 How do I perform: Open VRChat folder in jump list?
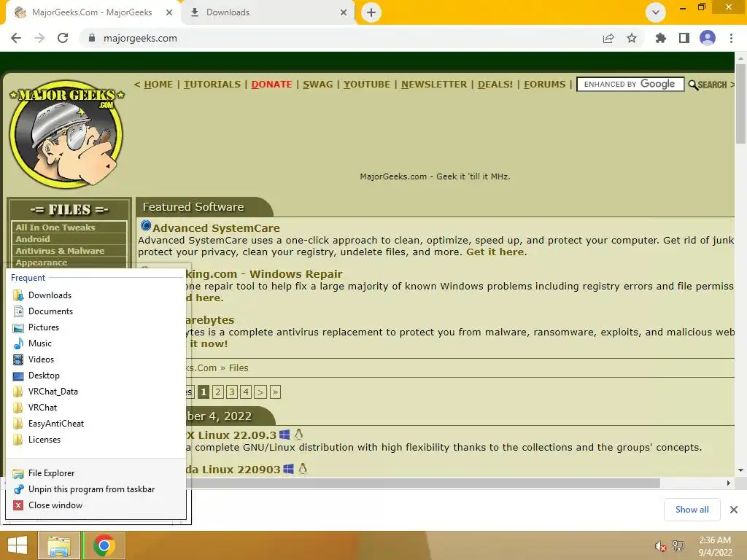pyautogui.click(x=96, y=408)
